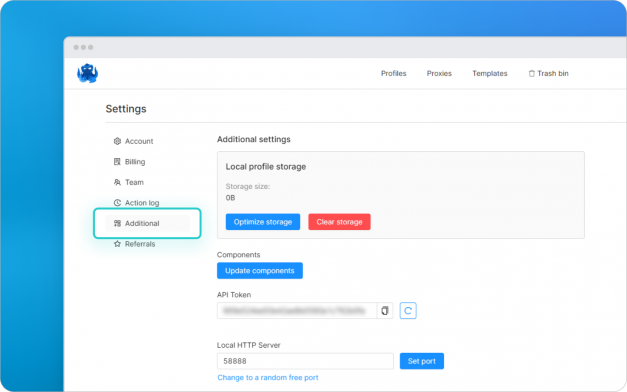Screen dimensions: 627x392
Task: Click the Components label
Action: 238,255
